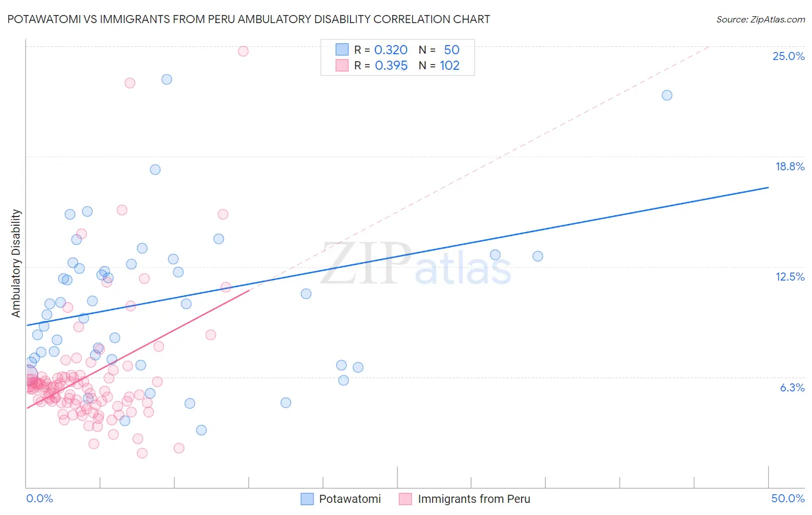The height and width of the screenshot is (515, 812).
Task: Click the pink Immigrants from Peru legend swatch
Action: pyautogui.click(x=405, y=499)
